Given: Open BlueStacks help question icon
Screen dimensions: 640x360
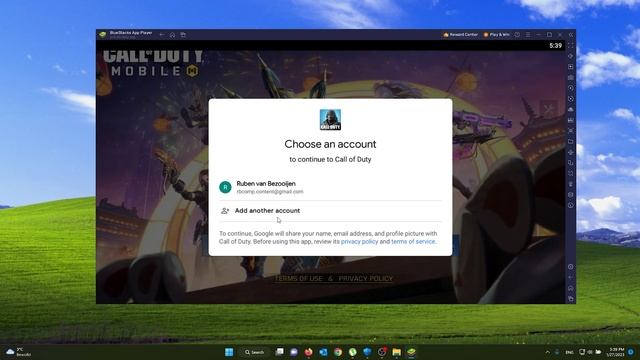Looking at the screenshot, I should tap(517, 35).
